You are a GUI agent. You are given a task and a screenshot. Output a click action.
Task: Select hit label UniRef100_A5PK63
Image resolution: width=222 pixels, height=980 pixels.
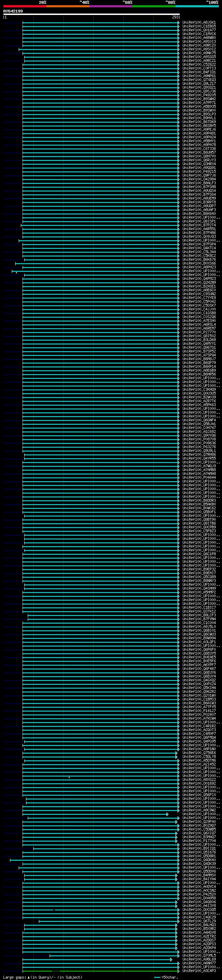click(199, 405)
